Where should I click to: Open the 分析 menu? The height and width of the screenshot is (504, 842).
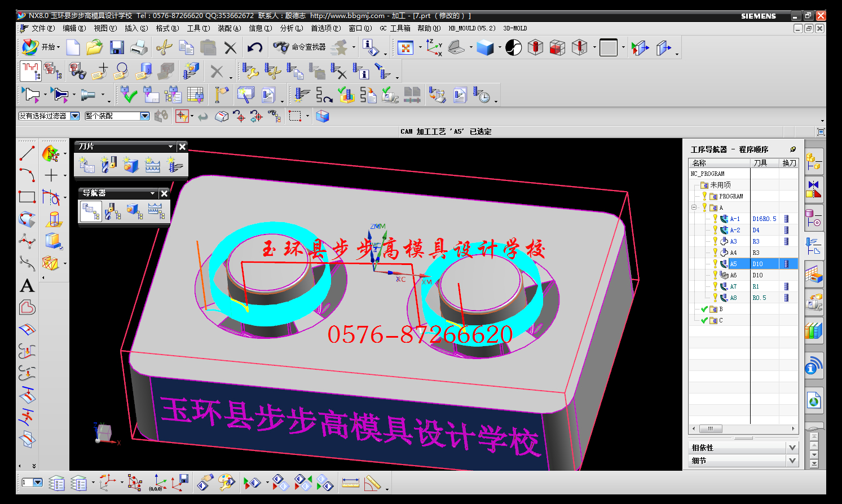(291, 28)
